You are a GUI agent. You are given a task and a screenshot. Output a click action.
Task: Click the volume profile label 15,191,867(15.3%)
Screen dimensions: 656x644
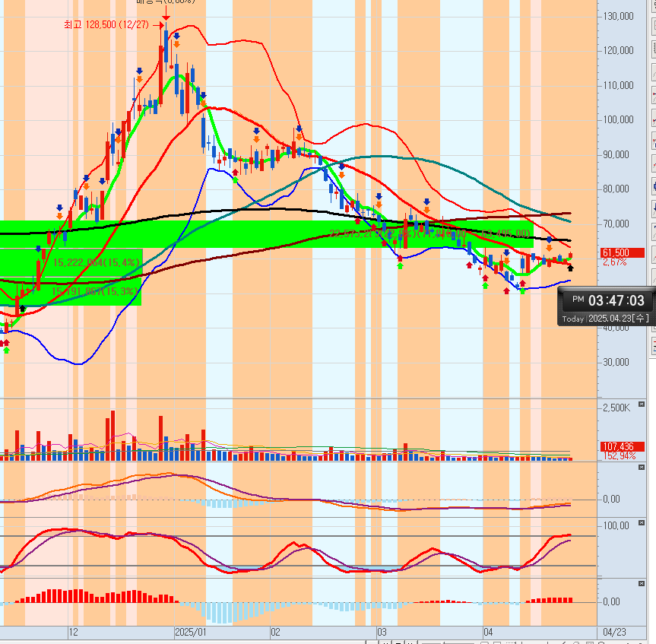(94, 291)
